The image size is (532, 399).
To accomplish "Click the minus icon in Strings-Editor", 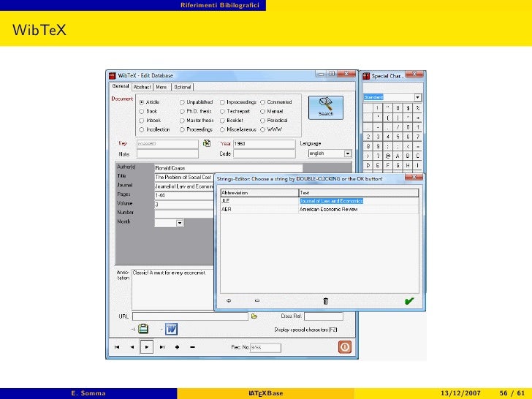I will click(257, 300).
